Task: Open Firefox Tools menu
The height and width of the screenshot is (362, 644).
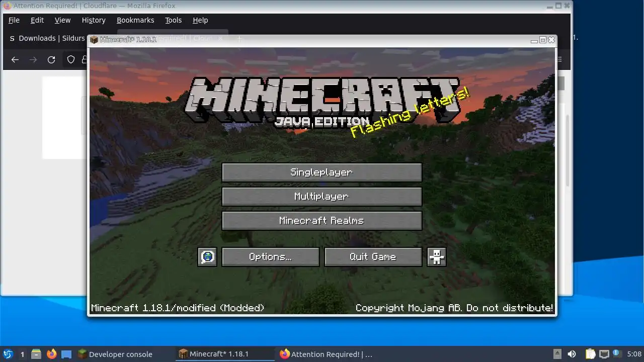Action: click(x=174, y=20)
